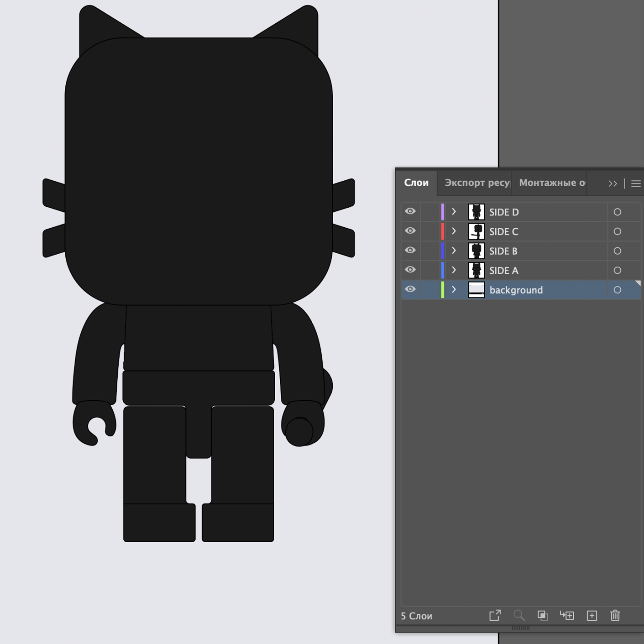
Task: Click the Collect for Export icon
Action: click(495, 615)
